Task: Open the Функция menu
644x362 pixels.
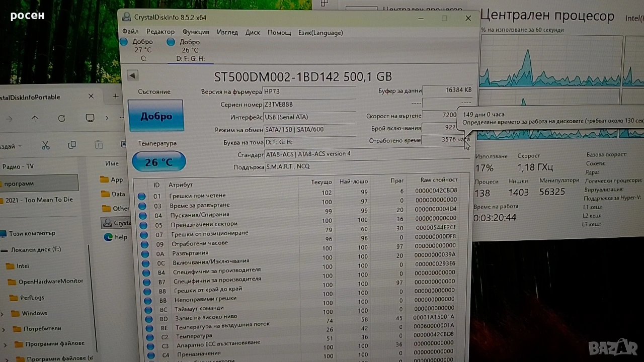Action: [196, 32]
